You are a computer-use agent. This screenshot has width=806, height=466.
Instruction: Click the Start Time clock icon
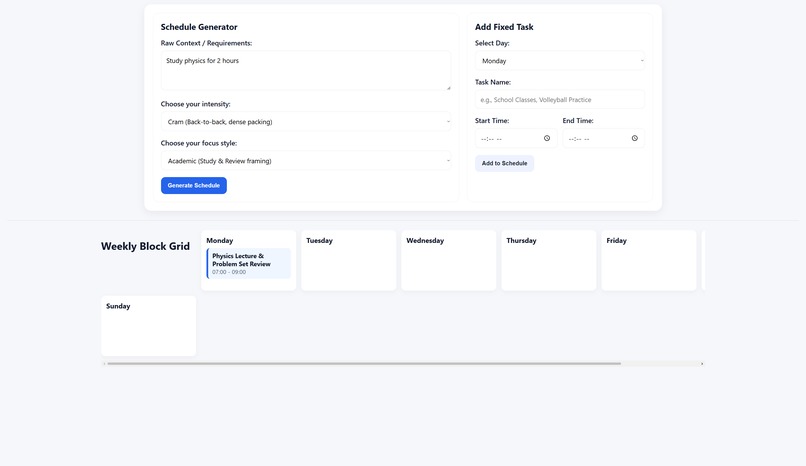[547, 138]
